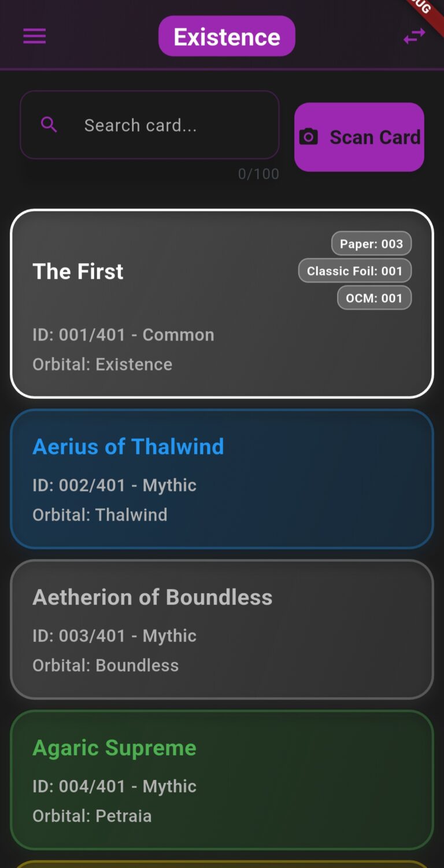Click the Aetherion of Boundless title text
This screenshot has width=444, height=868.
click(x=153, y=597)
